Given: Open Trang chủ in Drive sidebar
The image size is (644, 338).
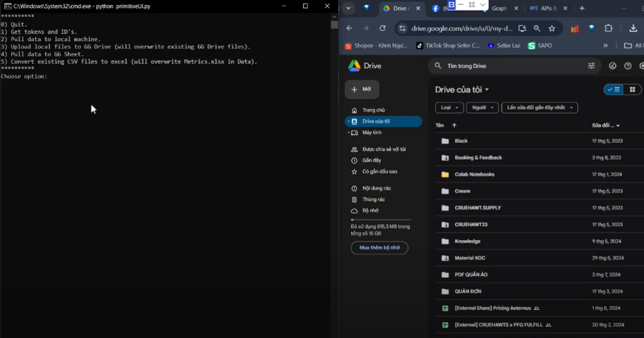Looking at the screenshot, I should [x=373, y=110].
